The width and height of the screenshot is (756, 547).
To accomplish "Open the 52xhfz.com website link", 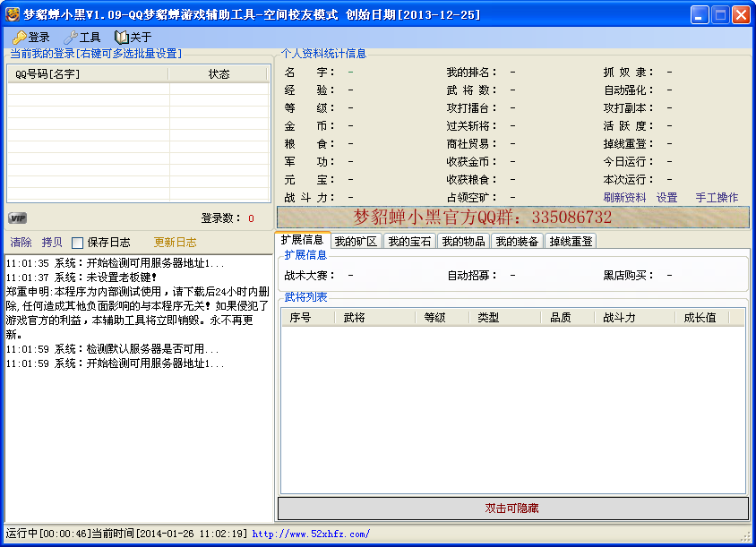I will [x=311, y=534].
